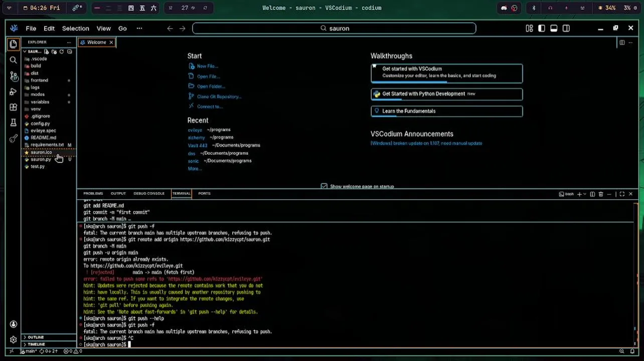Image resolution: width=644 pixels, height=361 pixels.
Task: Open the Run and Debug view
Action: pyautogui.click(x=13, y=92)
